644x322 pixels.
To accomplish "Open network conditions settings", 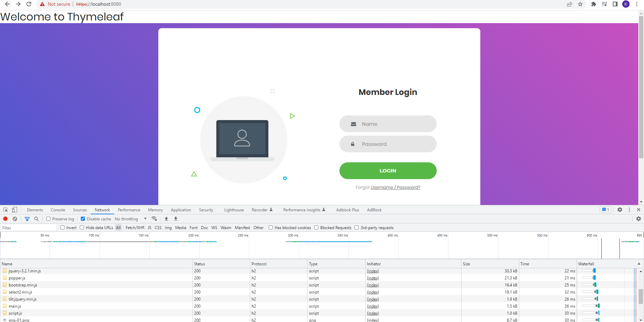I will coord(154,219).
